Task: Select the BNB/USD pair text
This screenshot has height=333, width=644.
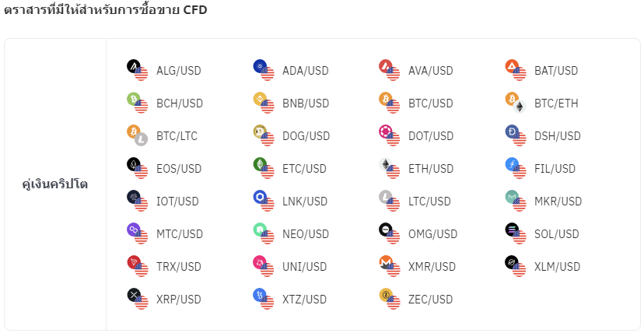Action: click(x=306, y=103)
